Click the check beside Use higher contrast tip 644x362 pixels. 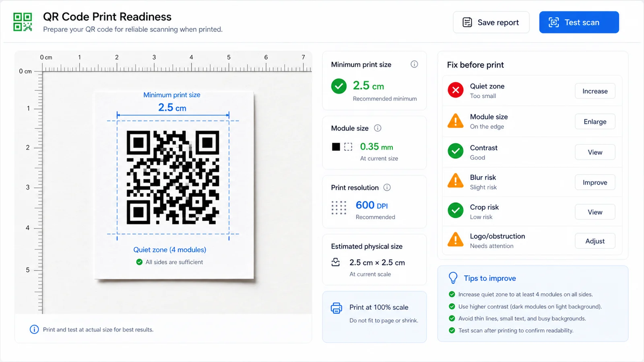[452, 306]
